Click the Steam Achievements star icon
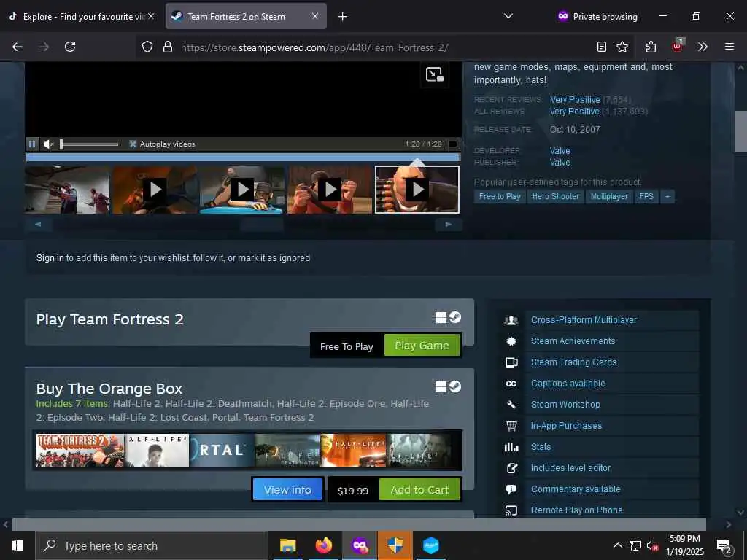Viewport: 747px width, 560px height. click(511, 341)
